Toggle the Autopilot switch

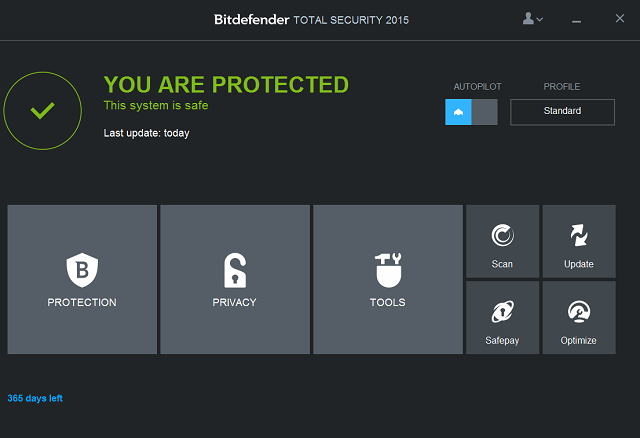(x=471, y=112)
